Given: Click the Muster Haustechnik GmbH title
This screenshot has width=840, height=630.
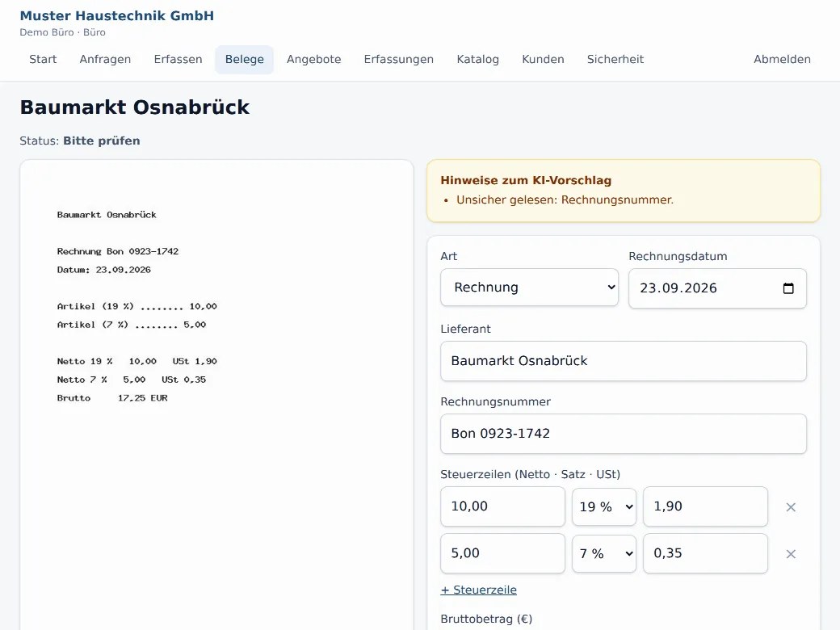Looking at the screenshot, I should (x=117, y=16).
